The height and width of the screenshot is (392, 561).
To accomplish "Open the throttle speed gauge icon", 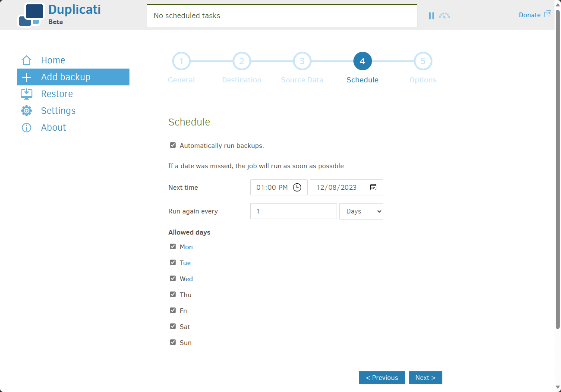I will (444, 16).
